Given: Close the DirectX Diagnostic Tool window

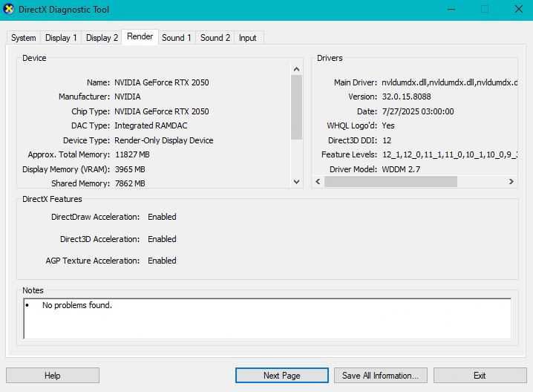Looking at the screenshot, I should tap(518, 9).
